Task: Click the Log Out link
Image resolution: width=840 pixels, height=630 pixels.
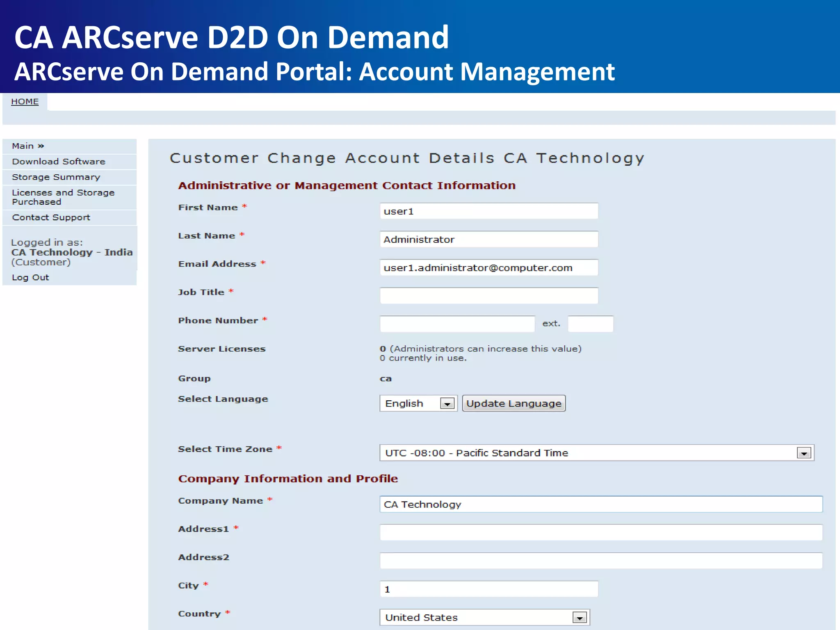Action: click(x=30, y=278)
